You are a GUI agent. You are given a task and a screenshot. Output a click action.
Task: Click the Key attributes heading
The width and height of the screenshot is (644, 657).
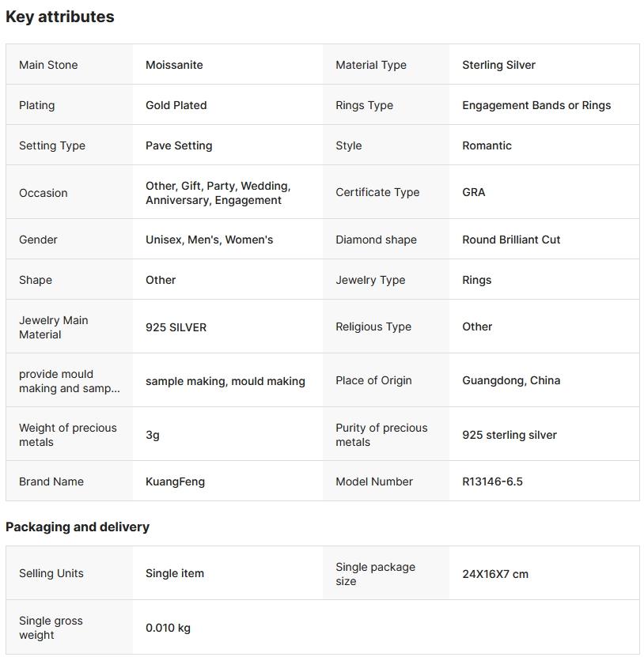tap(60, 17)
